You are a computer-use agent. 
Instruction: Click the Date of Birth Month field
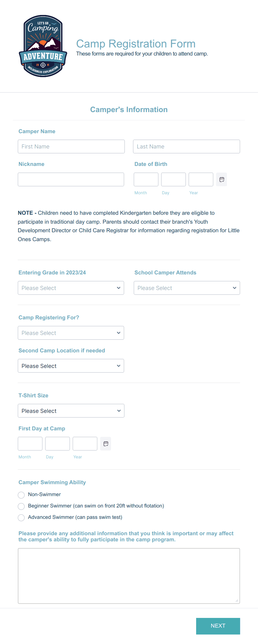coord(146,179)
